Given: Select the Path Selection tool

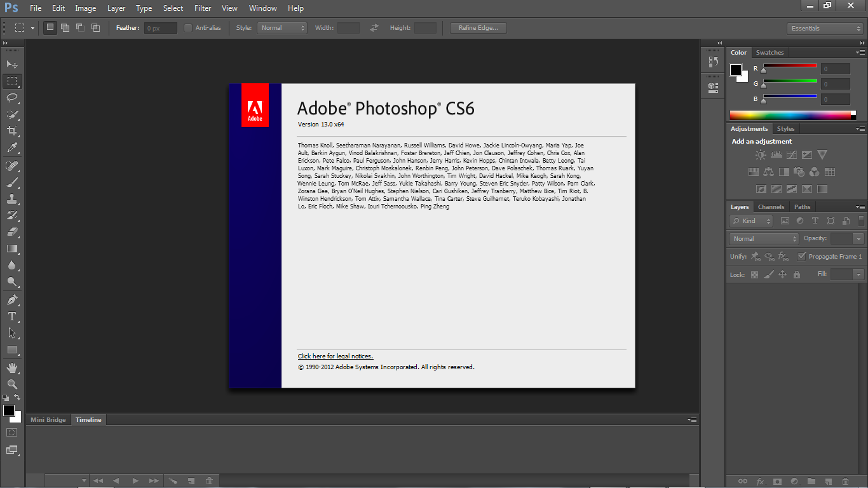Looking at the screenshot, I should click(x=12, y=333).
